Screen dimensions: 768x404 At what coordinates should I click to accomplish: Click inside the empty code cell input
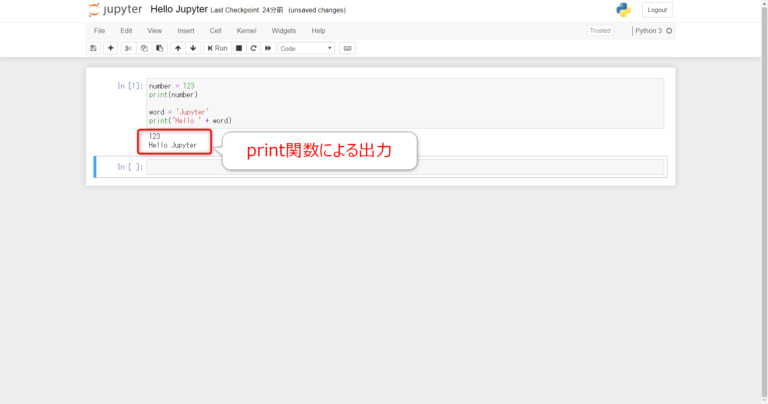click(x=405, y=167)
